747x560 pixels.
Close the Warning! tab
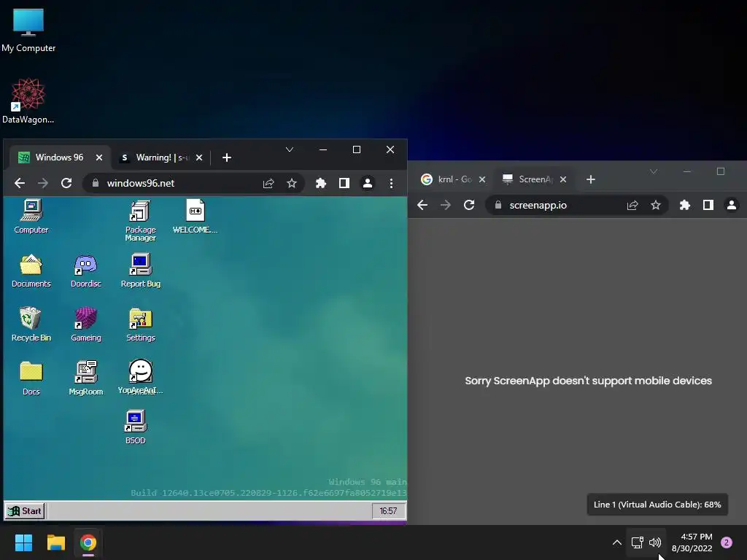pos(199,157)
